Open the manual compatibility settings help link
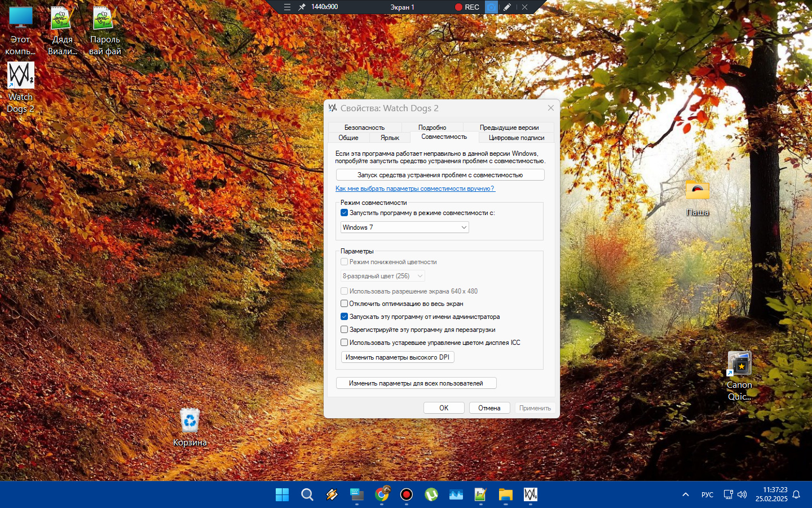This screenshot has height=508, width=812. point(415,189)
